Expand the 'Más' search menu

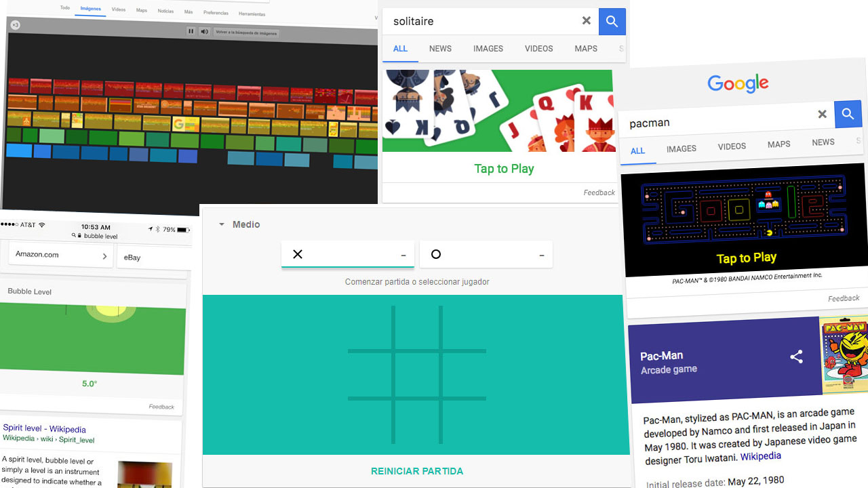(x=189, y=12)
